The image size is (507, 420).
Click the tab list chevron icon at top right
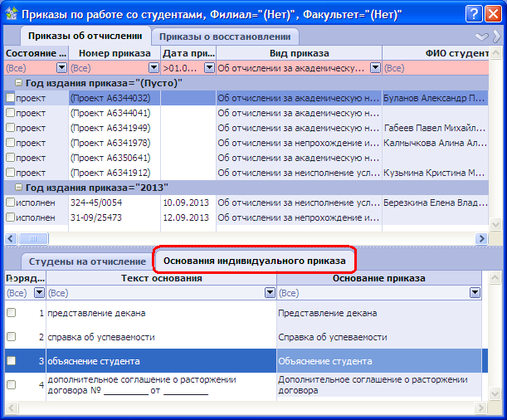[x=481, y=37]
